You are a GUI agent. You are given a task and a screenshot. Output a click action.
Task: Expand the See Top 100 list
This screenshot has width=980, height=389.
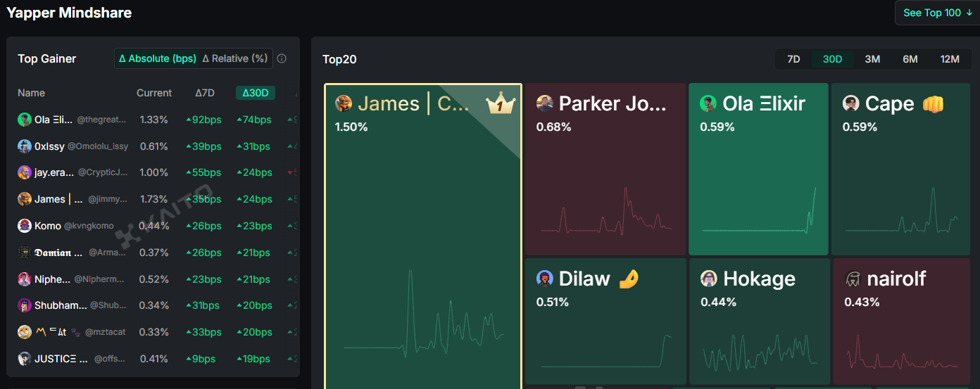pyautogui.click(x=937, y=13)
